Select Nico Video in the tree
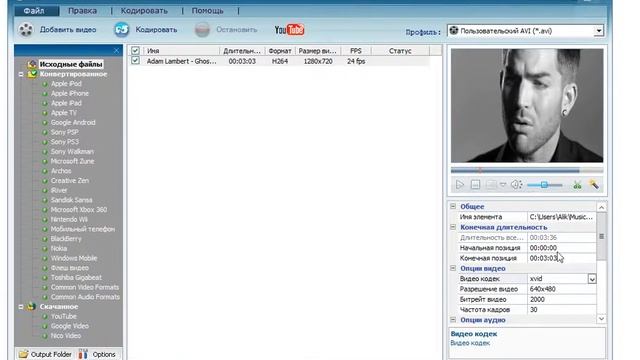This screenshot has width=640, height=360. pyautogui.click(x=66, y=336)
